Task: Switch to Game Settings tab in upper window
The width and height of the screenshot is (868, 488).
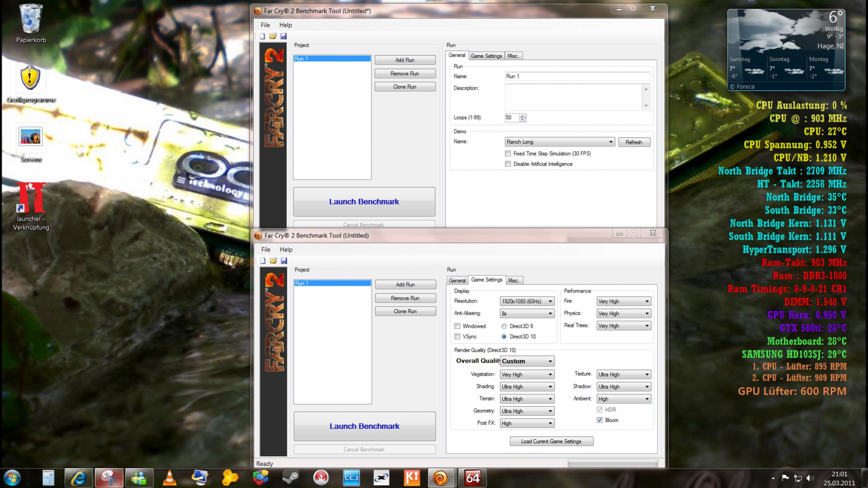Action: tap(486, 56)
